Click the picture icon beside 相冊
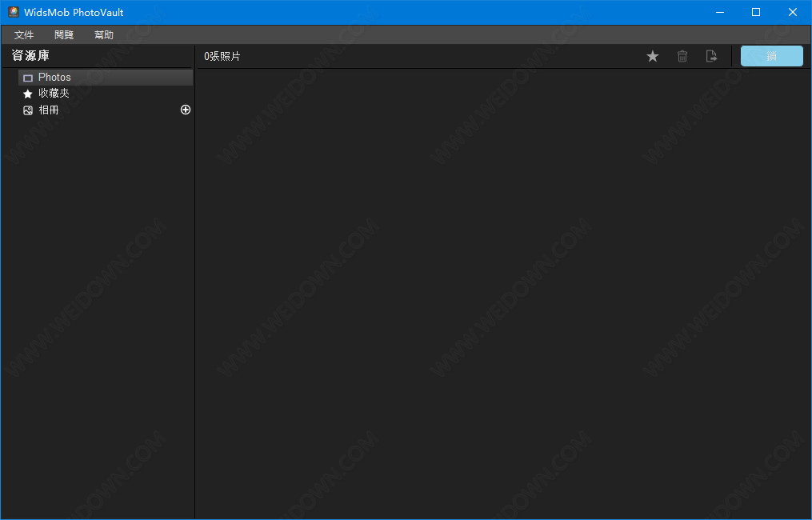 pyautogui.click(x=28, y=110)
